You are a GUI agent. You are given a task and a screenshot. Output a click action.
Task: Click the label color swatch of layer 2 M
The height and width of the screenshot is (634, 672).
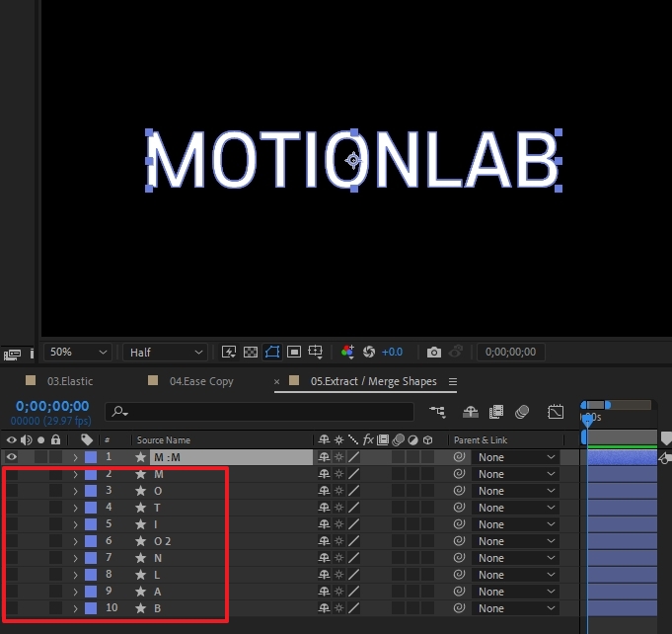pyautogui.click(x=91, y=474)
